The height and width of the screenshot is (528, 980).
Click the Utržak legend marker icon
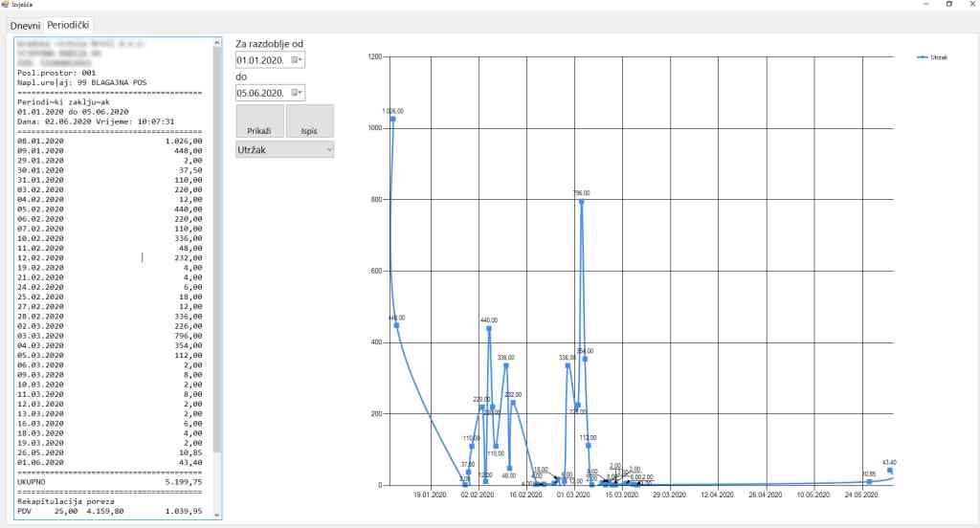(922, 57)
